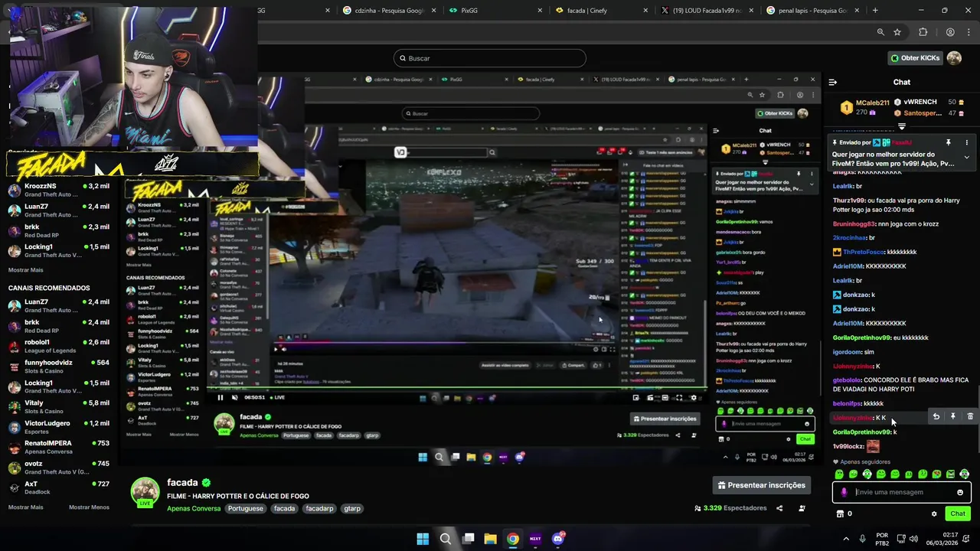Open the volume control in system tray

[x=913, y=539]
